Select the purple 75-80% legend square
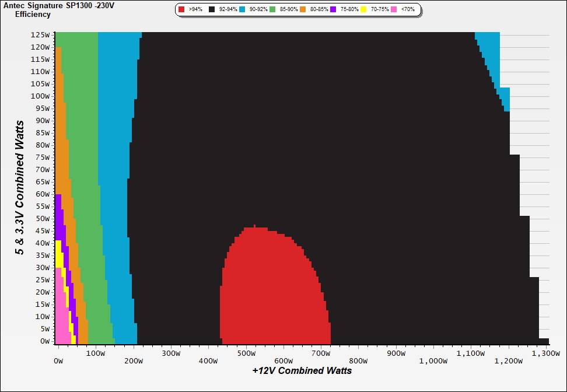This screenshot has height=392, width=567. [x=333, y=10]
